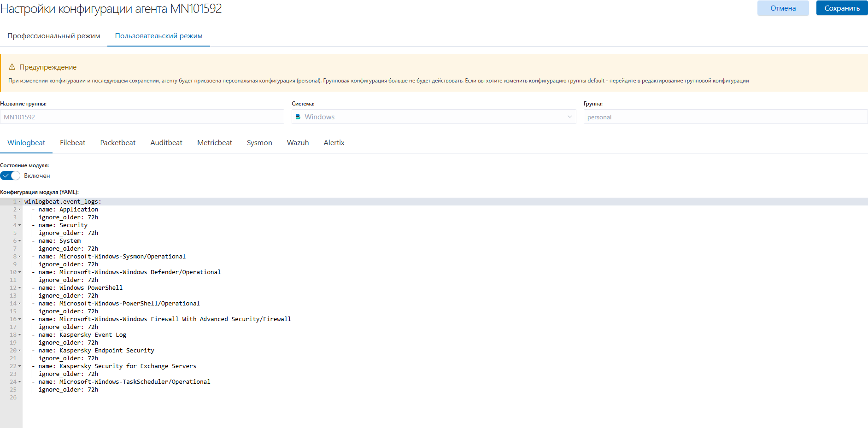Collapse Kaspersky Event Log fold on line 18
This screenshot has width=868, height=428.
click(x=20, y=335)
